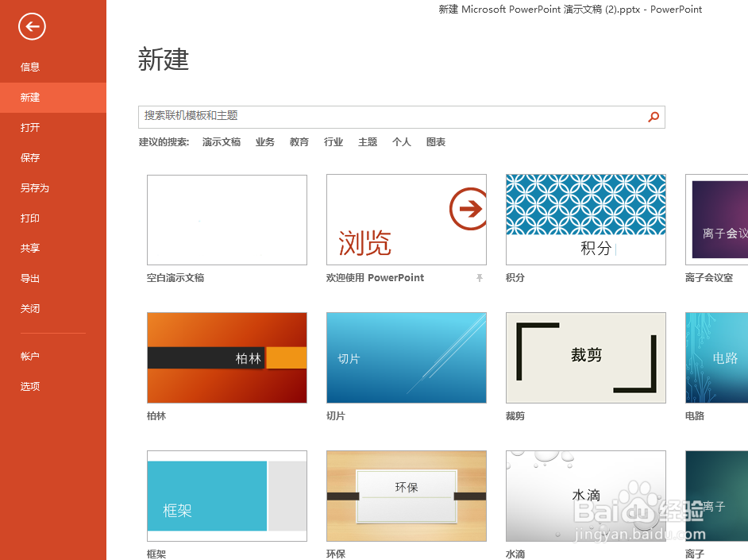Viewport: 748px width, 560px height.
Task: Select the 积分 theme thumbnail
Action: coord(586,220)
